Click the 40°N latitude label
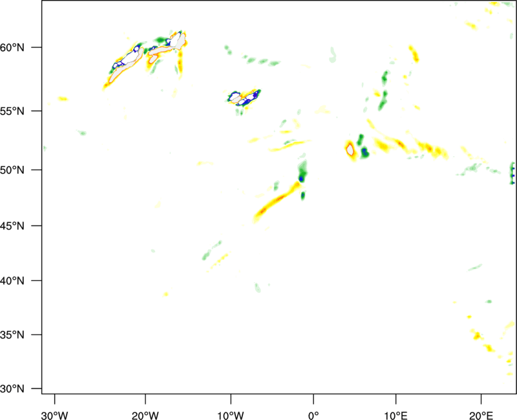 pos(12,281)
